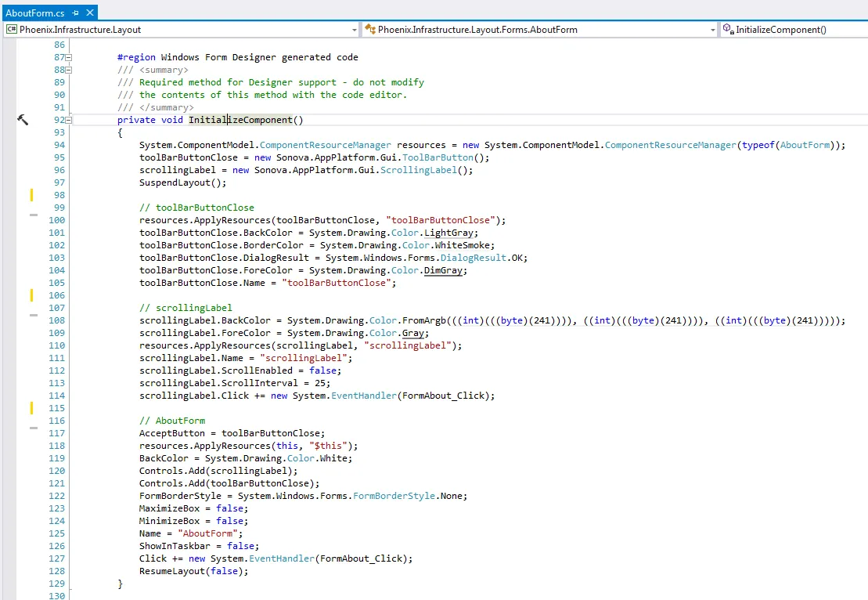
Task: Click 'ShowInTaskbar' property
Action: pos(175,546)
